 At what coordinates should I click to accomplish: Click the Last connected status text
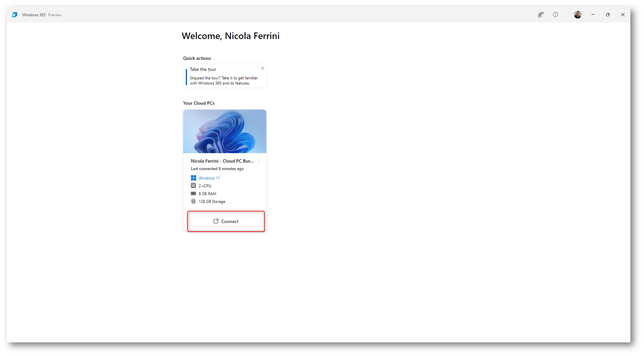coord(217,169)
